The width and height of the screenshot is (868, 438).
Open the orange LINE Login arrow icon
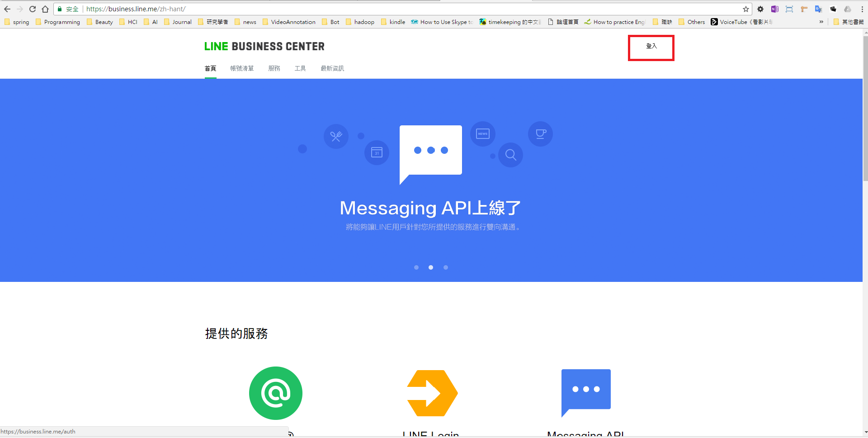tap(432, 393)
